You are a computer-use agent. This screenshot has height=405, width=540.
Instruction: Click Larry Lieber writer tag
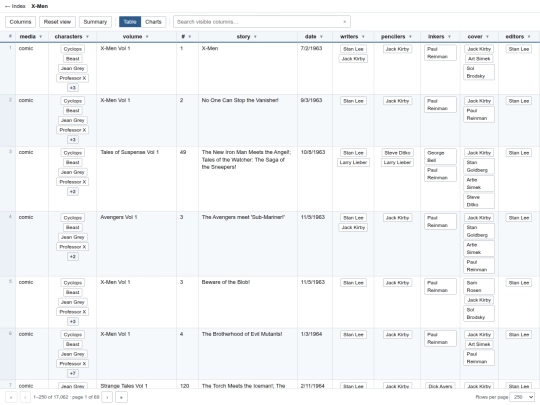pyautogui.click(x=353, y=162)
